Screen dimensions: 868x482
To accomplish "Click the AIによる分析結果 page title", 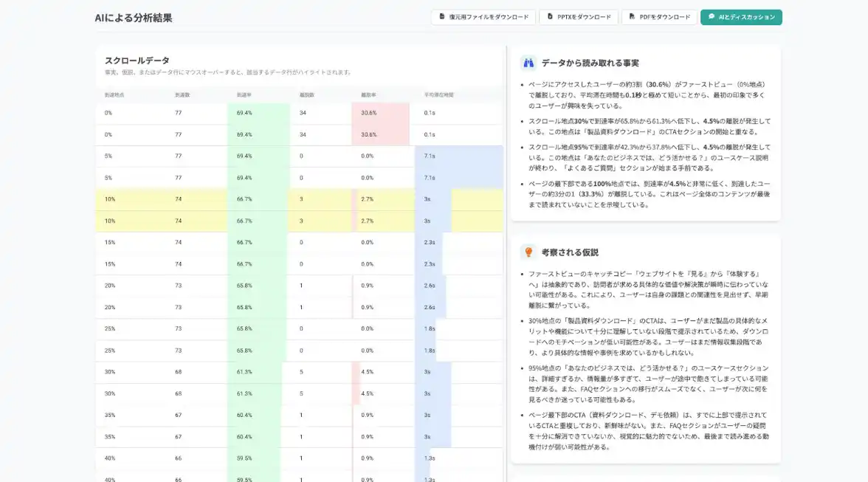I will point(134,18).
